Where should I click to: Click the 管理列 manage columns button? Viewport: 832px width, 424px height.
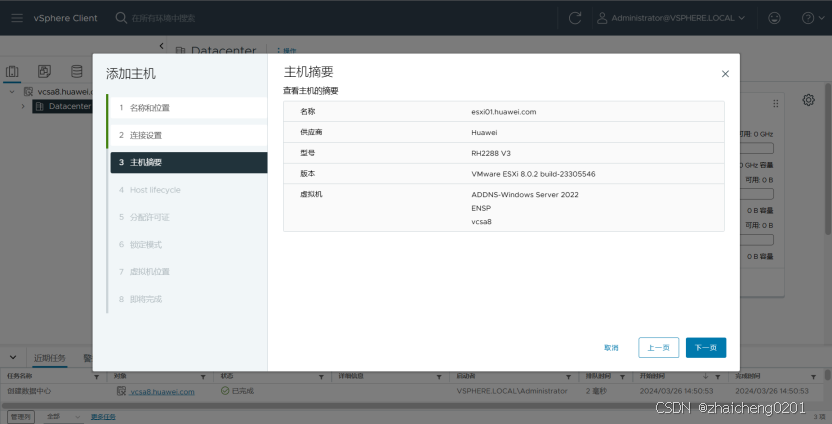21,417
